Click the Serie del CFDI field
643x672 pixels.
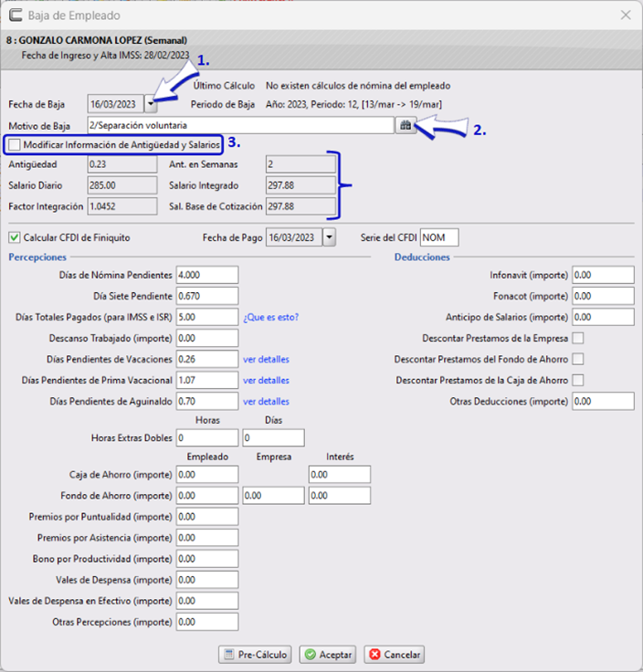pos(439,237)
